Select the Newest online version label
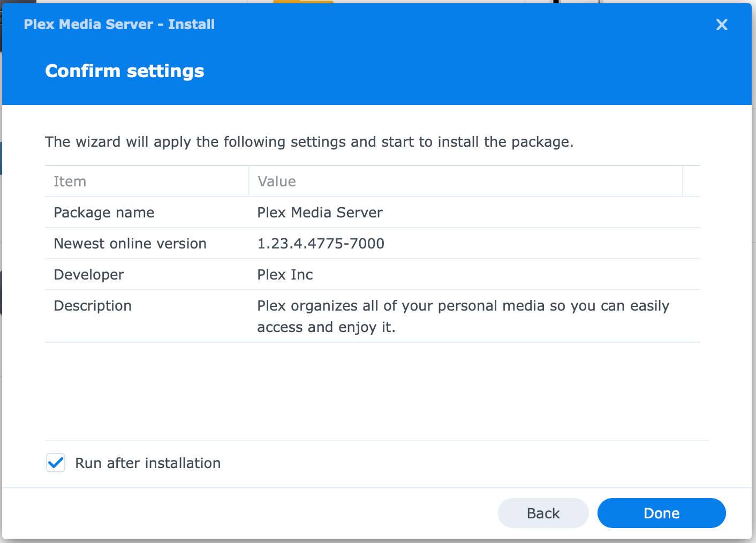 tap(130, 244)
